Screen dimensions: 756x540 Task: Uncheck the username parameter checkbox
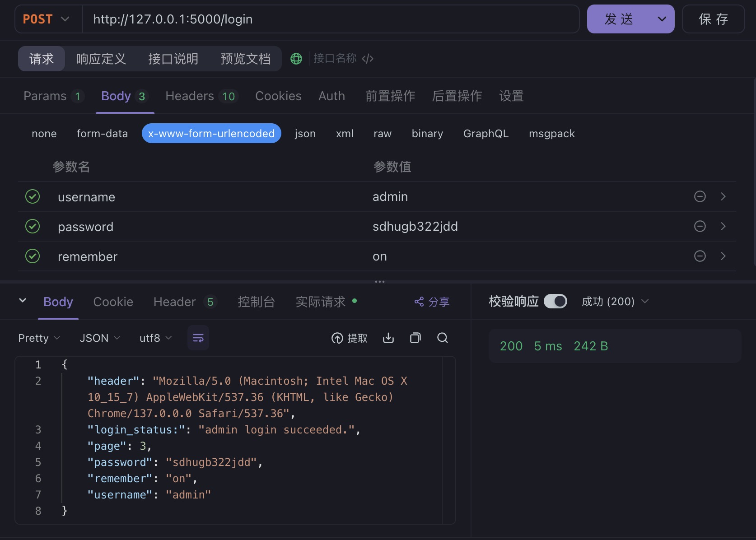pyautogui.click(x=33, y=196)
